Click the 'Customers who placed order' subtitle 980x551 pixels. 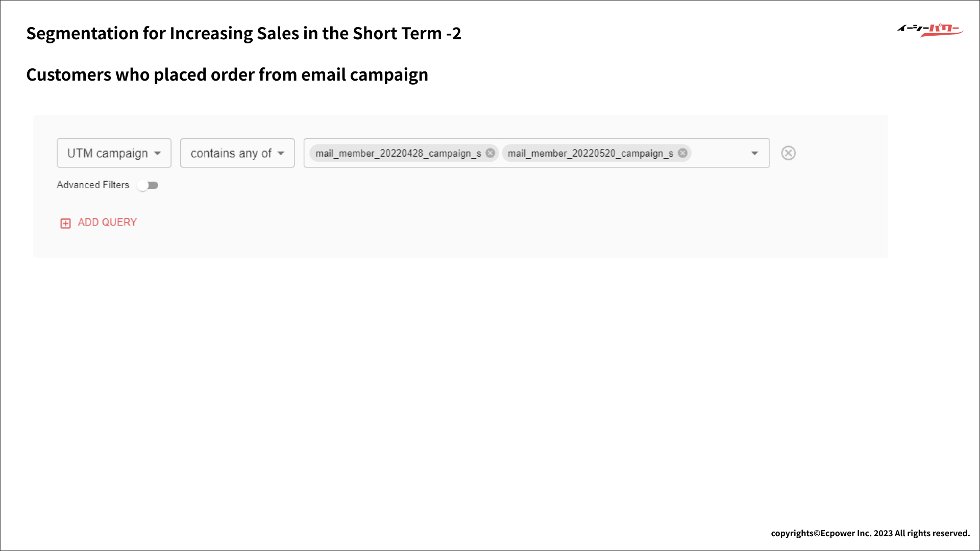[x=227, y=75]
